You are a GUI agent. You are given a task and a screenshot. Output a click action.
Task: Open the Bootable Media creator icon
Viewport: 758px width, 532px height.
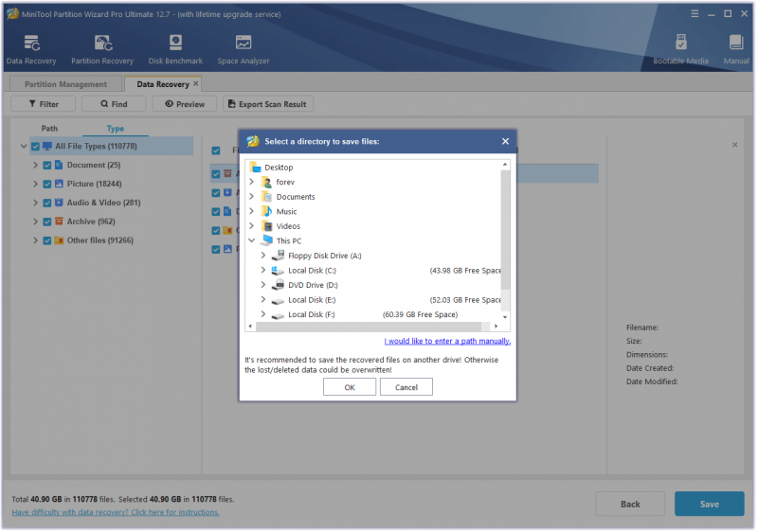tap(682, 43)
